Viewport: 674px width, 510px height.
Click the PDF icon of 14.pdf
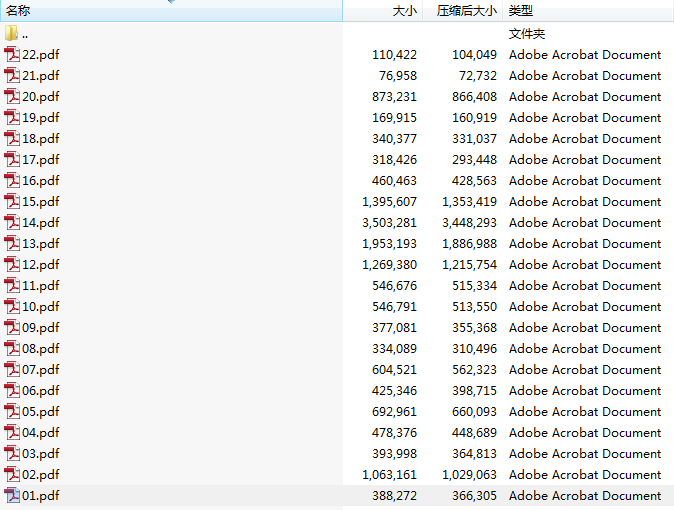12,222
